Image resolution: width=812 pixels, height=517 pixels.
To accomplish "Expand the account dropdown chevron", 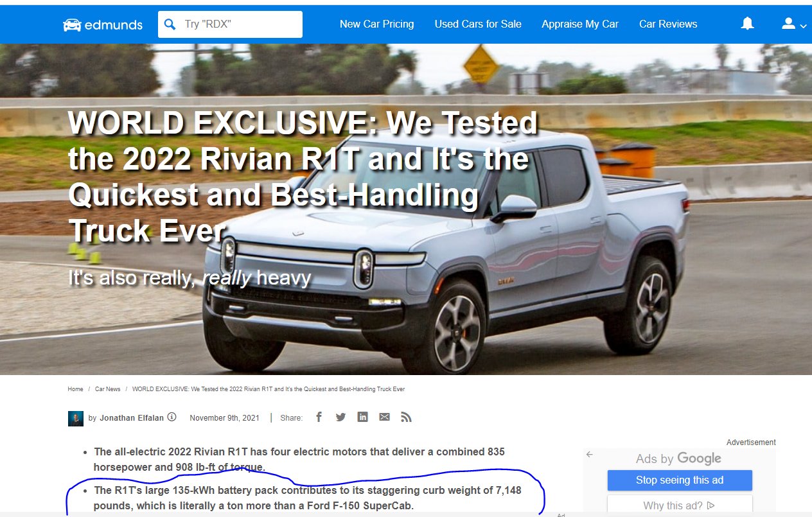I will tap(803, 26).
